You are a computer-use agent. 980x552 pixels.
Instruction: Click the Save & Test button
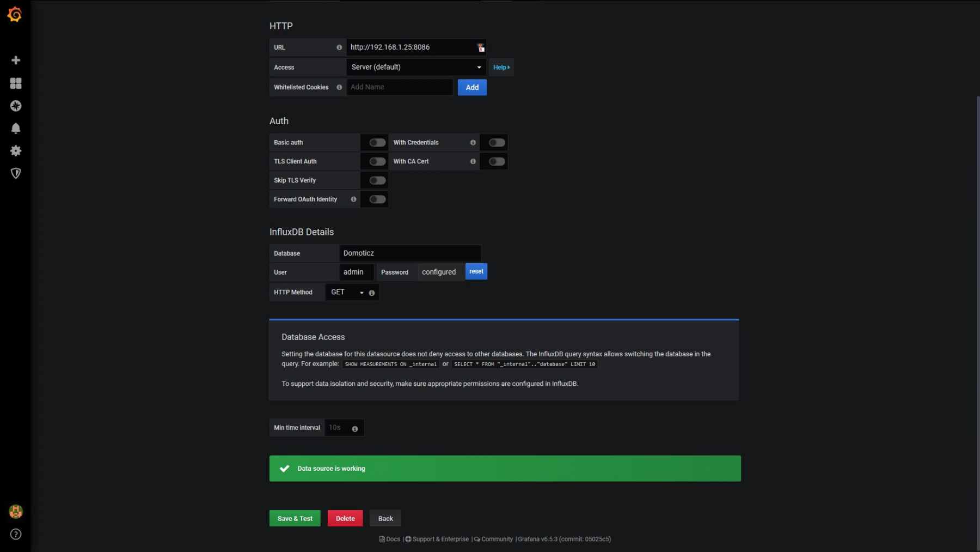[x=295, y=518]
